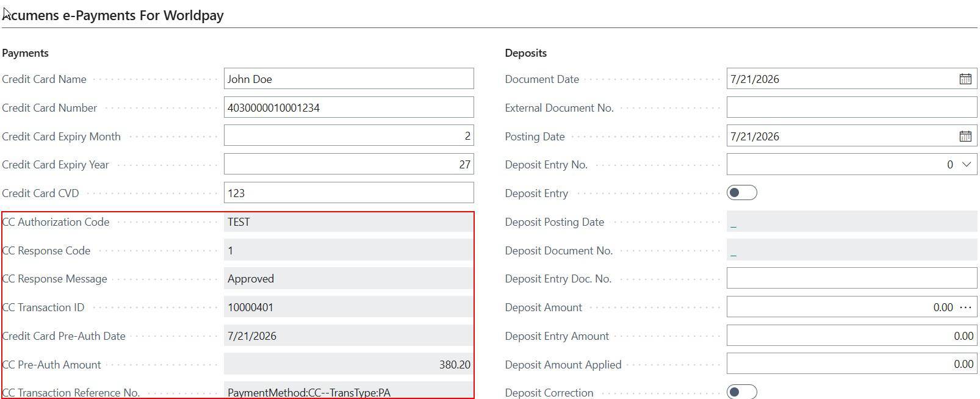The image size is (980, 399).
Task: Click Credit Card Expiry Year field
Action: pyautogui.click(x=348, y=164)
